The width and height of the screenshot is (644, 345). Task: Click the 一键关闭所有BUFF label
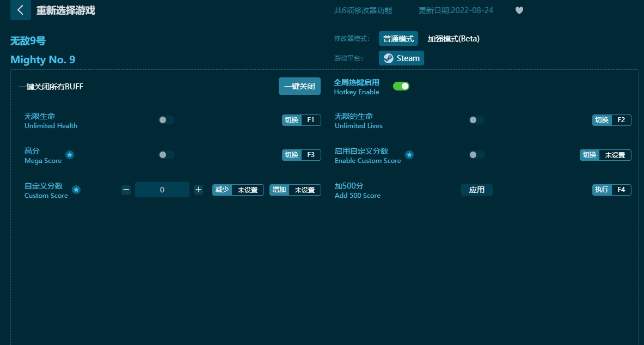coord(51,87)
